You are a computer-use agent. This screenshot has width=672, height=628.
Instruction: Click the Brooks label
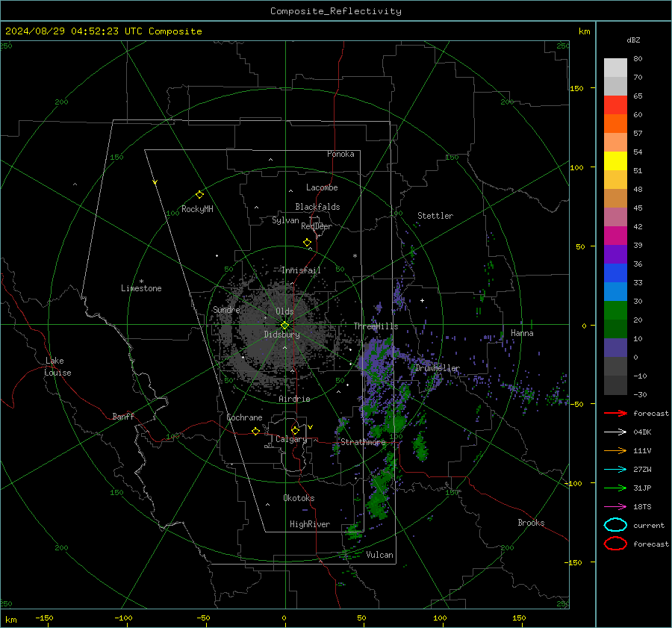(531, 523)
